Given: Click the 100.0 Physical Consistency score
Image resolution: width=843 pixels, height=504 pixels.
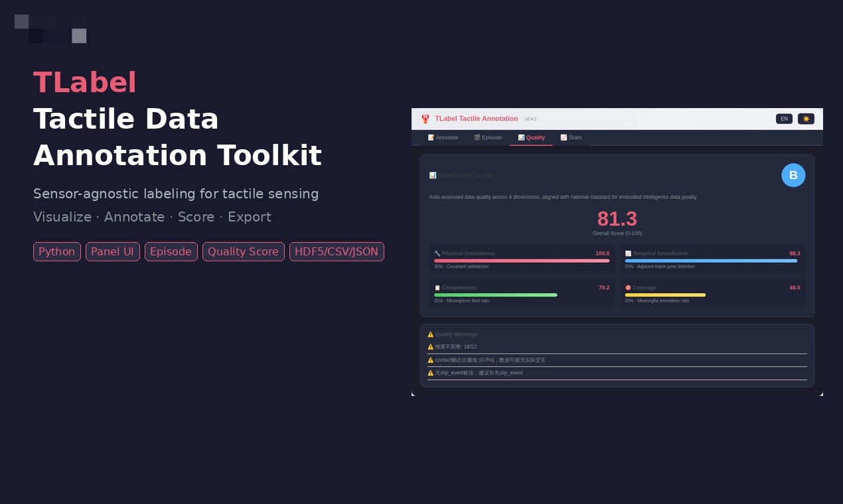Looking at the screenshot, I should pyautogui.click(x=602, y=253).
